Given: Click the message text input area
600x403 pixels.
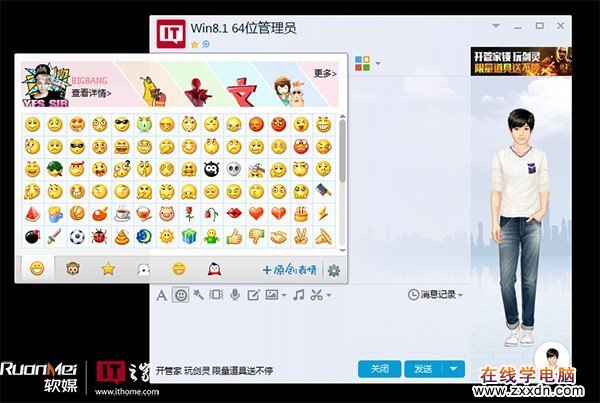Looking at the screenshot, I should (x=308, y=331).
